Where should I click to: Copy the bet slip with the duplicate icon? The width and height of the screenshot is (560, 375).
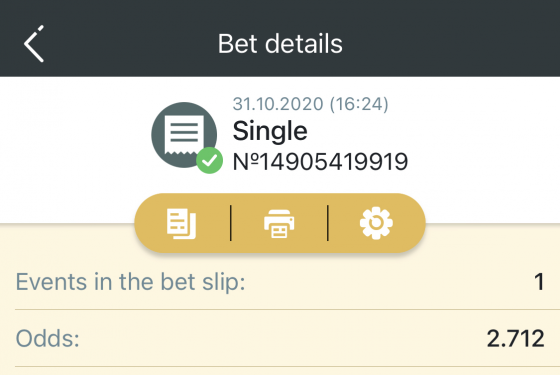coord(181,224)
